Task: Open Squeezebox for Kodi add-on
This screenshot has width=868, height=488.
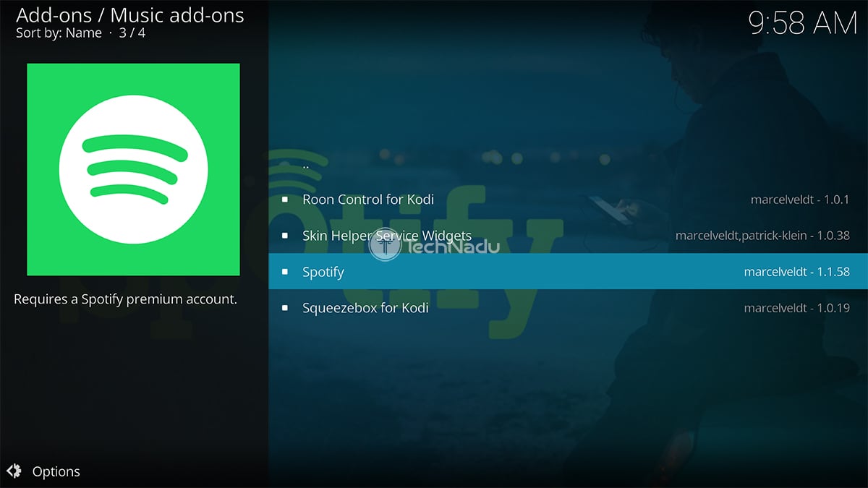Action: [x=568, y=308]
